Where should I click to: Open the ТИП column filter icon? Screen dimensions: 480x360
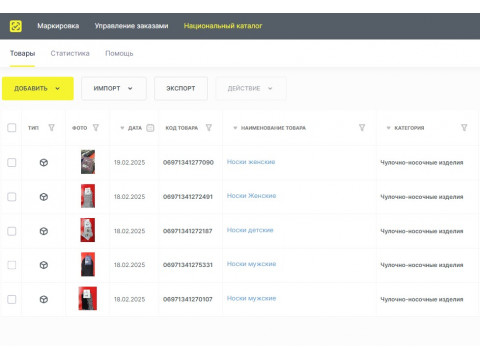pos(51,128)
